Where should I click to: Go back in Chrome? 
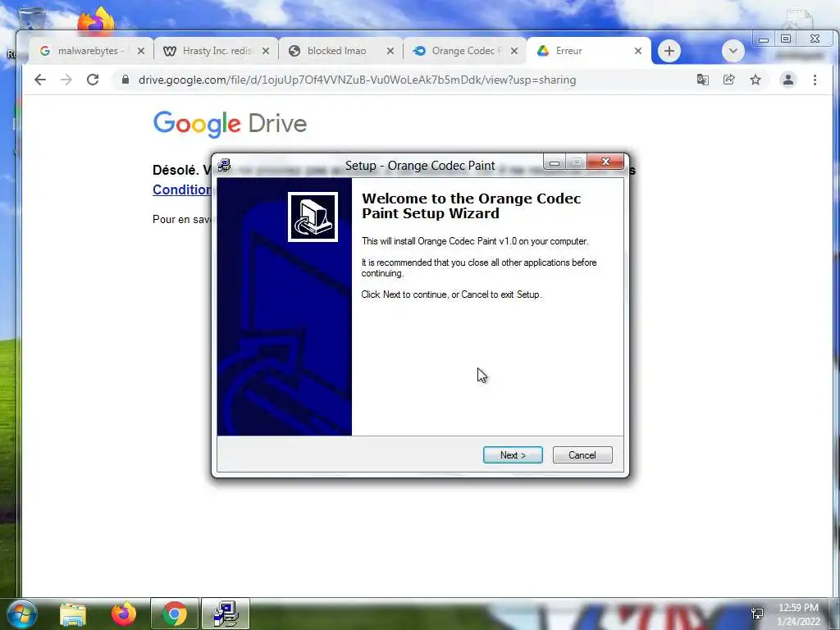(40, 80)
